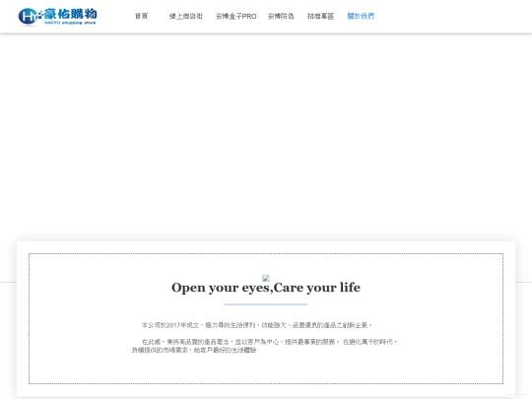Click the broken image icon above the heading

tap(266, 278)
